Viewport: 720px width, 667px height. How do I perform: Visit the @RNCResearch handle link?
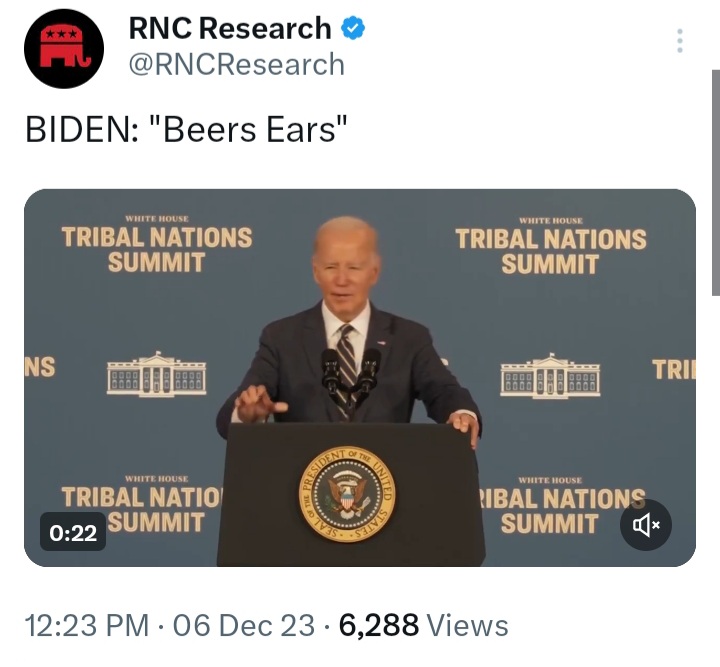point(236,64)
